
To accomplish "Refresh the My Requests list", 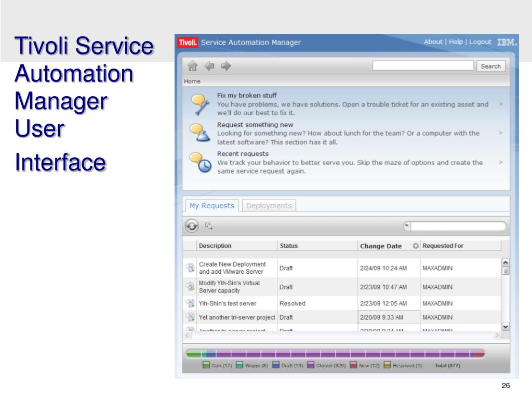I will coord(192,226).
